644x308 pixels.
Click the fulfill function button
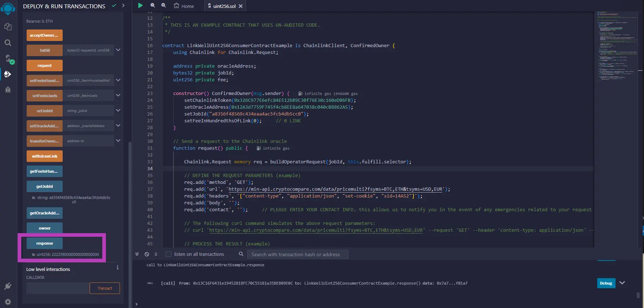click(x=45, y=50)
